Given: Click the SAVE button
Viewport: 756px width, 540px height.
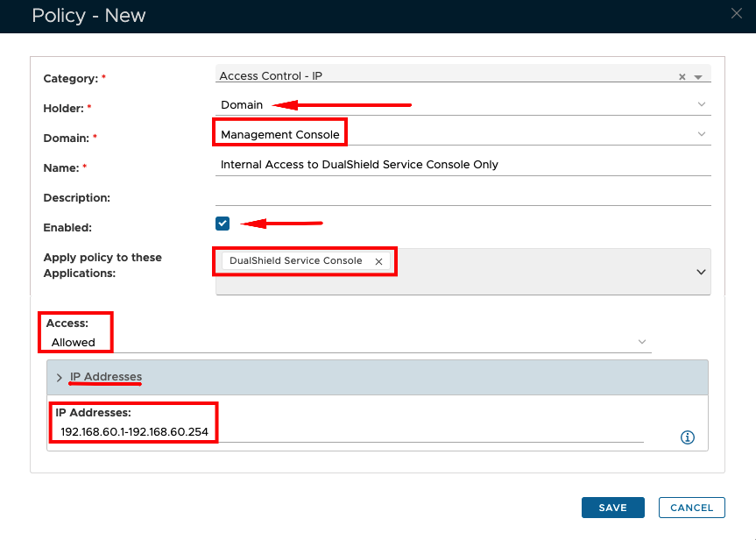Looking at the screenshot, I should pyautogui.click(x=612, y=508).
